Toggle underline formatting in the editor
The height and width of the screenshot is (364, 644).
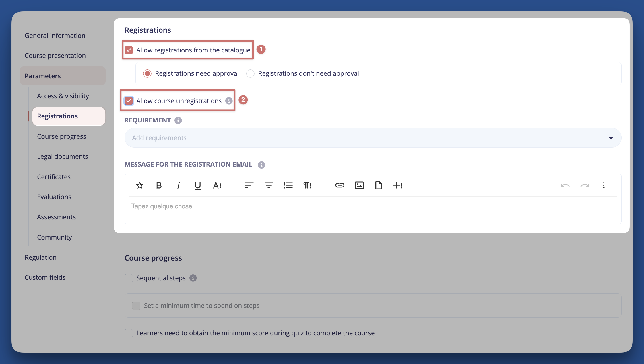(x=198, y=186)
